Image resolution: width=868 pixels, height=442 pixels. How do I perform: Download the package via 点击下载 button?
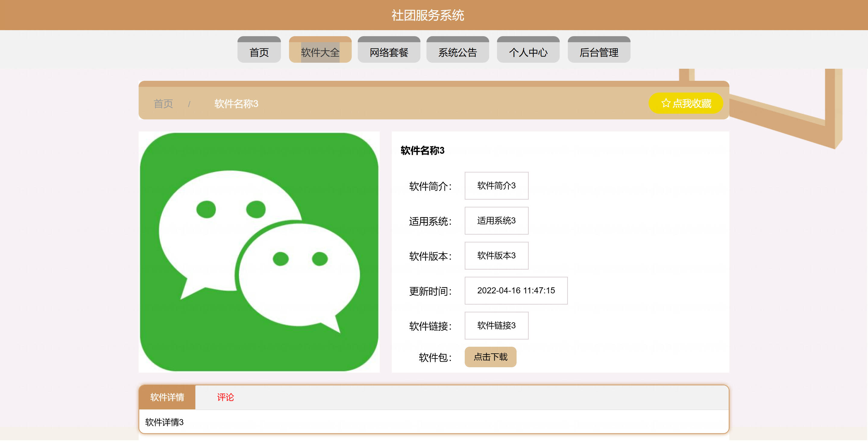click(490, 357)
